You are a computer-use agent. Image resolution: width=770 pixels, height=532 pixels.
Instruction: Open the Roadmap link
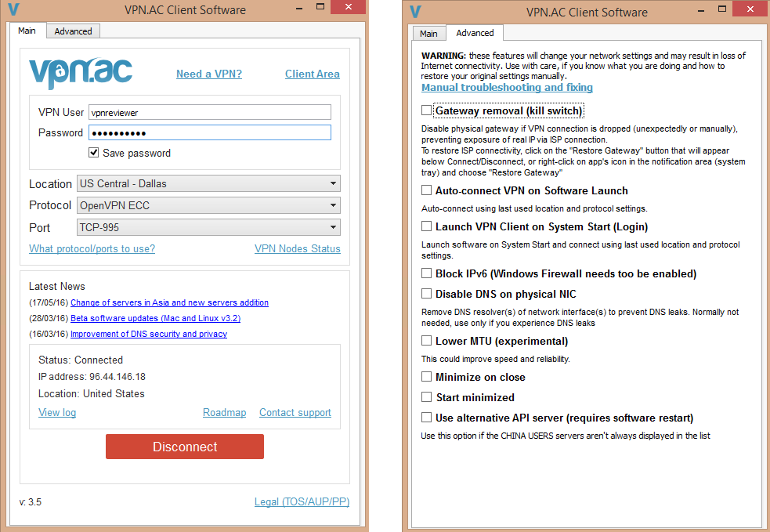pyautogui.click(x=224, y=412)
